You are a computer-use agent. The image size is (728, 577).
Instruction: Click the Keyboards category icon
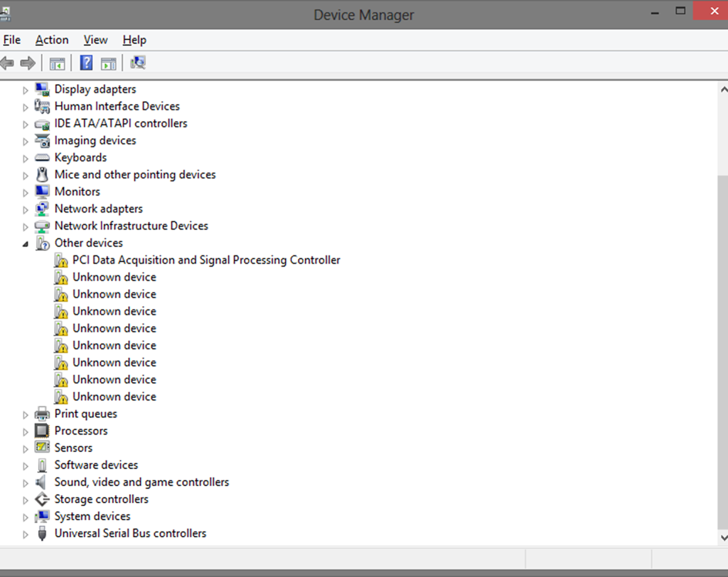pos(42,158)
